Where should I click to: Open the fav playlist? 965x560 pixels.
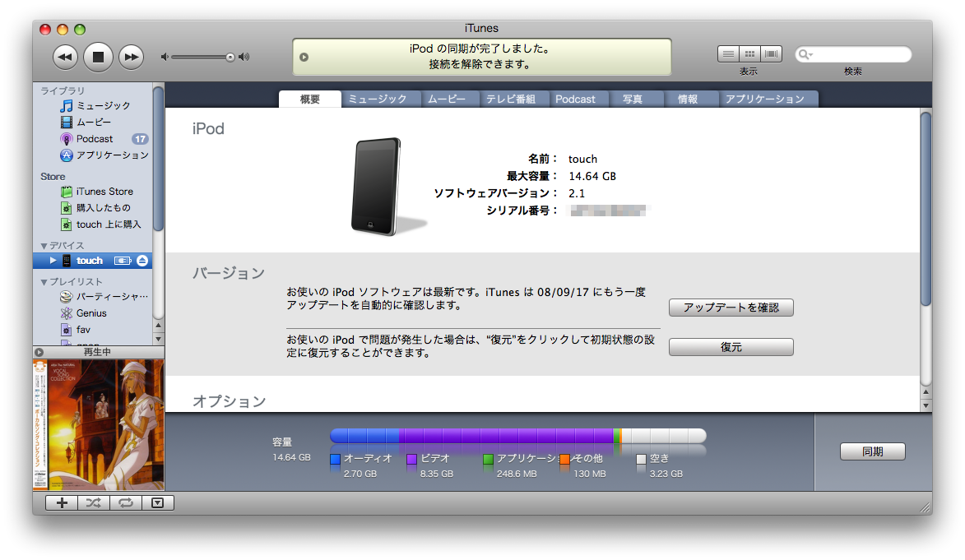pyautogui.click(x=76, y=330)
